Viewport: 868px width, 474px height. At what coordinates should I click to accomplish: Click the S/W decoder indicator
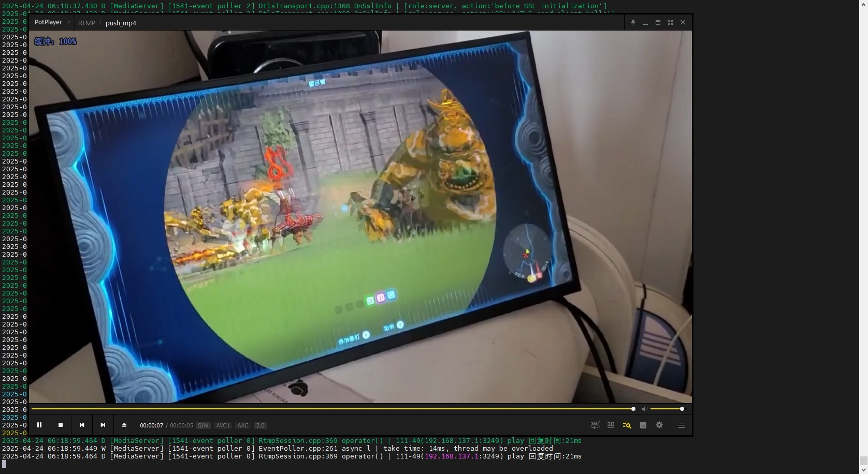(x=203, y=425)
